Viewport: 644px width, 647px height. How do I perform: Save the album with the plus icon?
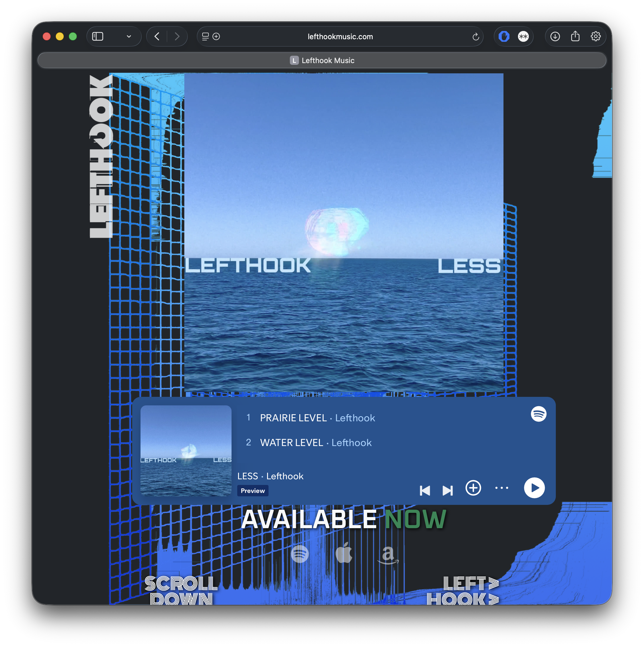473,488
